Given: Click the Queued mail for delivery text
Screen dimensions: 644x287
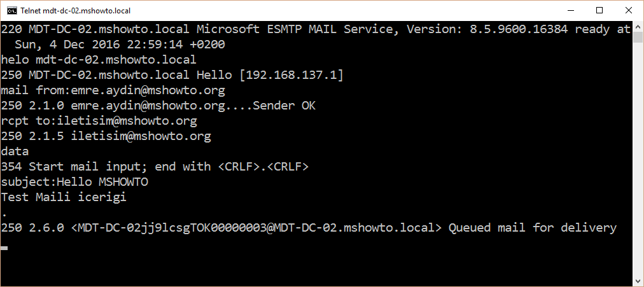Looking at the screenshot, I should tap(532, 227).
